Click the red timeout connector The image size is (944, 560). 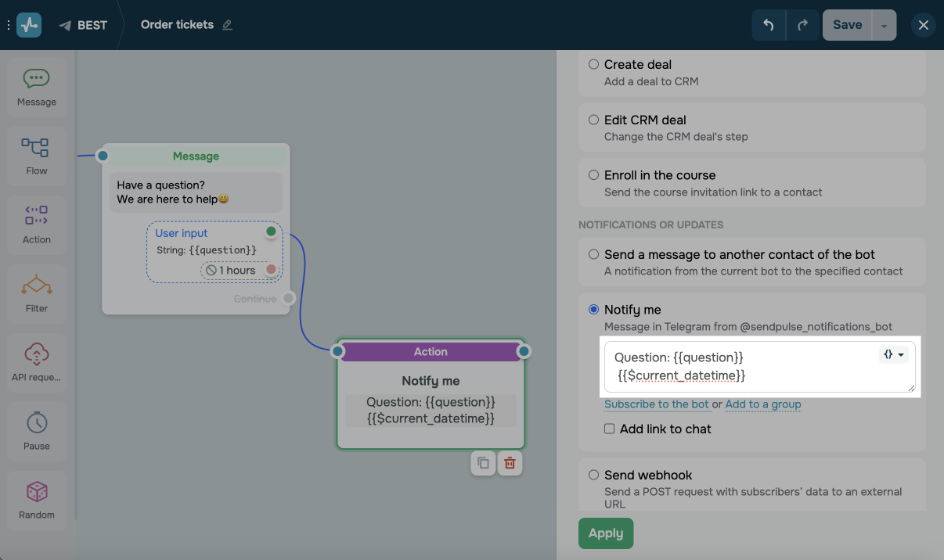[x=271, y=270]
